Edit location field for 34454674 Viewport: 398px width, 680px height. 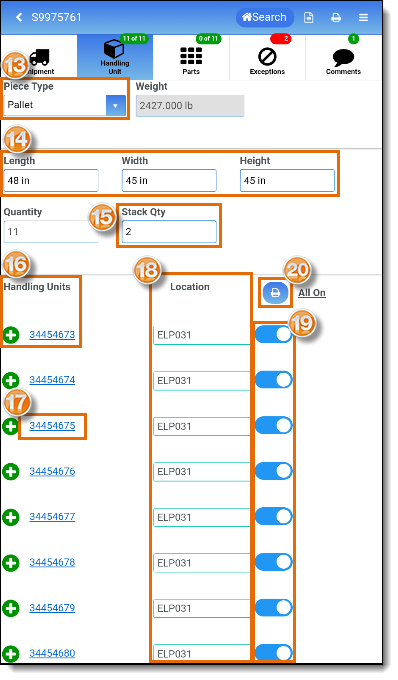click(202, 381)
